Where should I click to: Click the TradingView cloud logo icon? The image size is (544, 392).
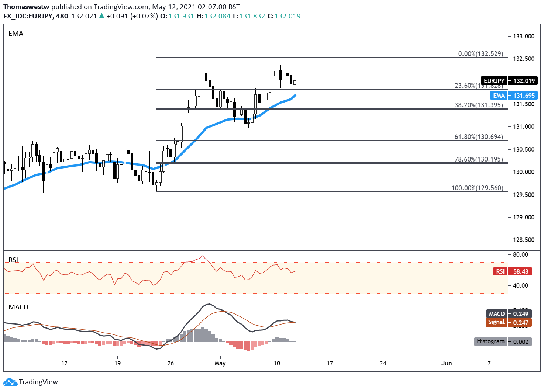click(10, 382)
